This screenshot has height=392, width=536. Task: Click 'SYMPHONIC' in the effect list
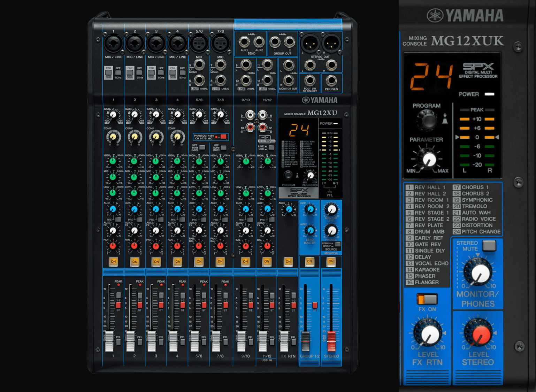tap(477, 200)
